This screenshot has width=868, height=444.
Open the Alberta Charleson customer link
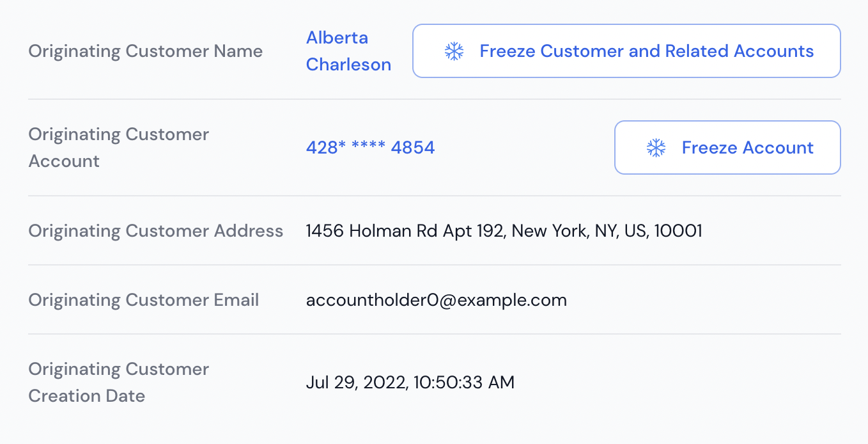click(x=348, y=51)
